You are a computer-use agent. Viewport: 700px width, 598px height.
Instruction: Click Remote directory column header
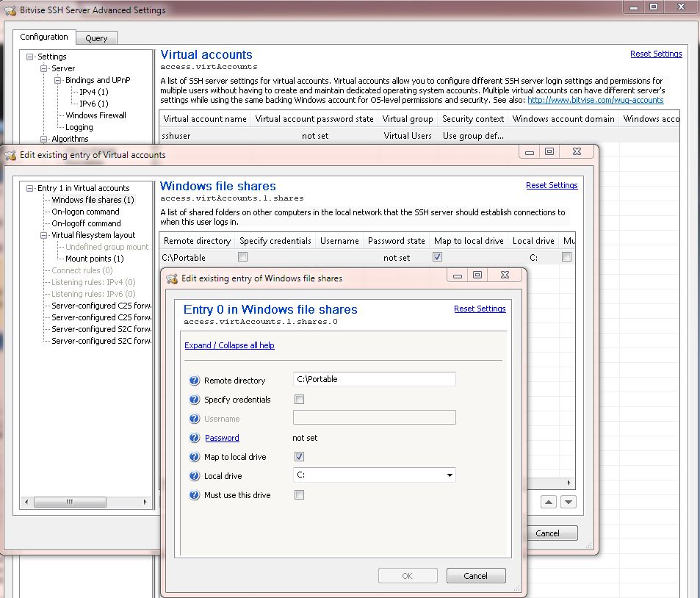(x=197, y=241)
